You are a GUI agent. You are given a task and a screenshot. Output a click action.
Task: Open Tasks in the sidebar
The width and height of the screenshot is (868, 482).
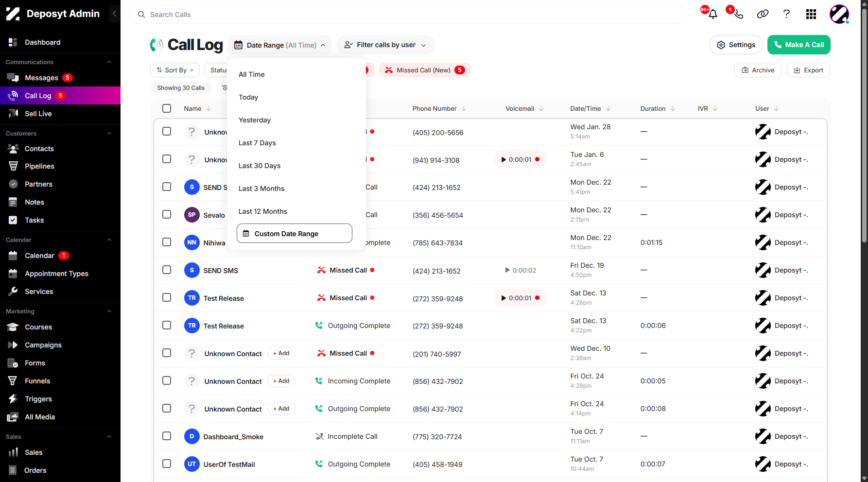pos(34,220)
